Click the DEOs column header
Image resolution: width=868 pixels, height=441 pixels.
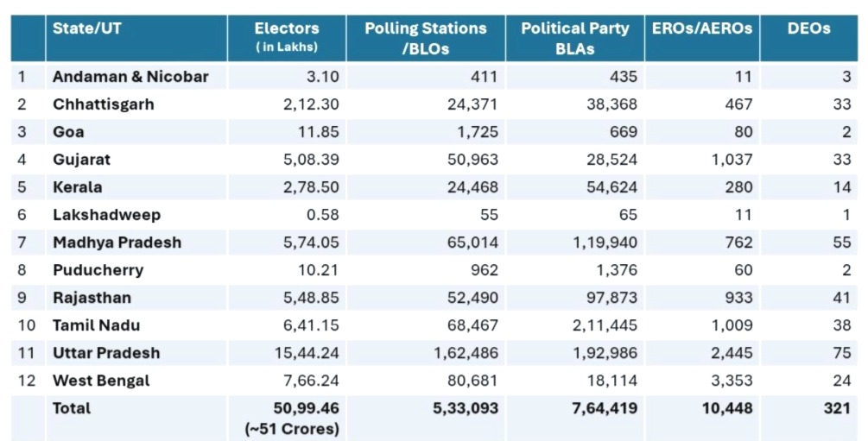point(808,28)
